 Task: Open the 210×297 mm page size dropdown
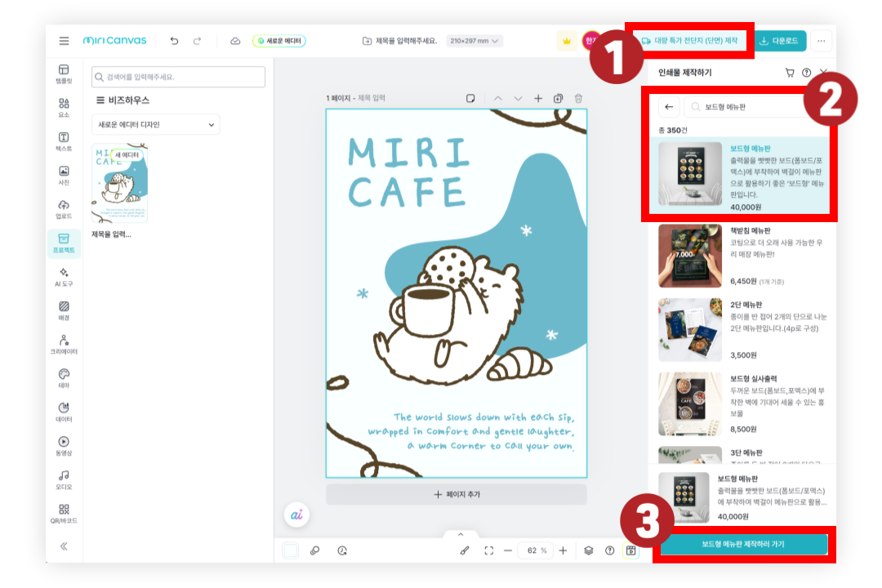click(x=474, y=41)
